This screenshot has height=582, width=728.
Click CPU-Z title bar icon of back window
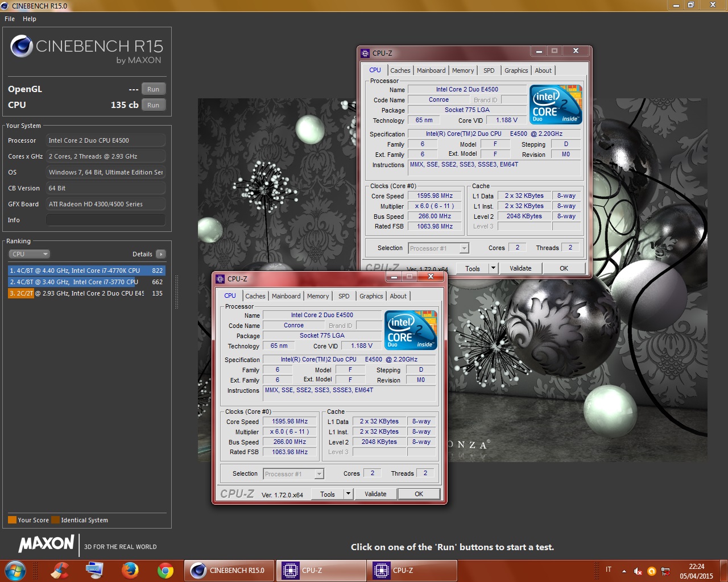[x=365, y=53]
